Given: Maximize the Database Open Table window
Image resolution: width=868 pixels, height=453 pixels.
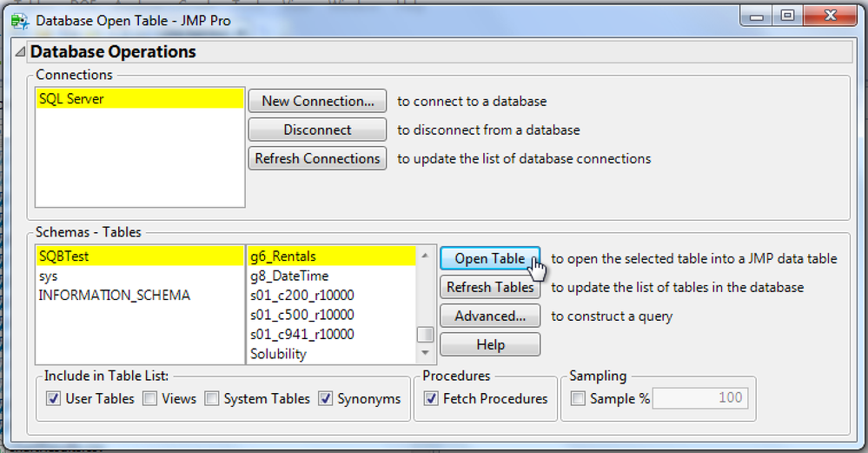Looking at the screenshot, I should (787, 16).
